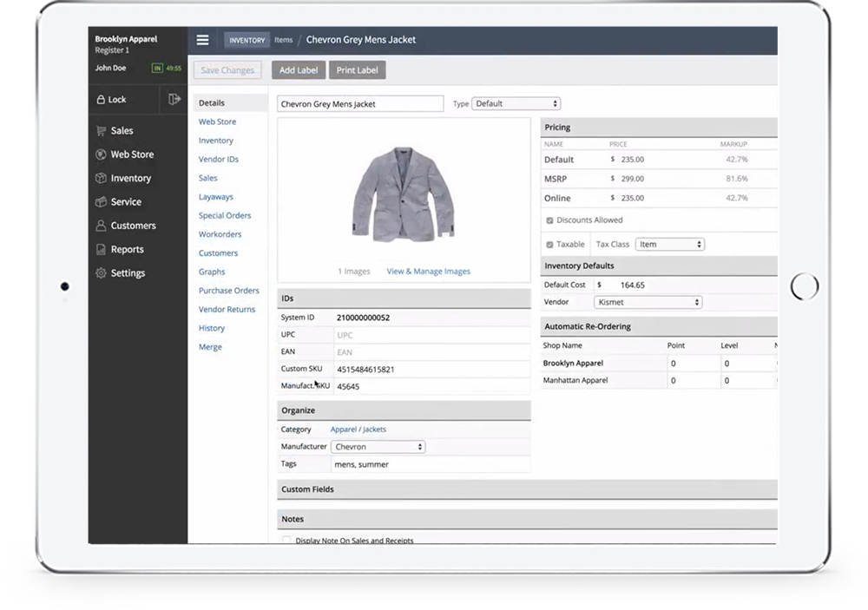This screenshot has width=868, height=610.
Task: Open the Manufacturer dropdown showing Chevron
Action: [378, 447]
